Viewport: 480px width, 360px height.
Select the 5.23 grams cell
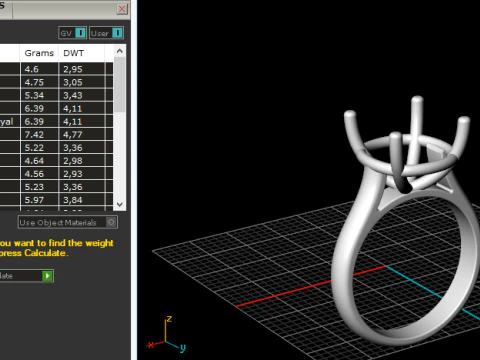39,187
